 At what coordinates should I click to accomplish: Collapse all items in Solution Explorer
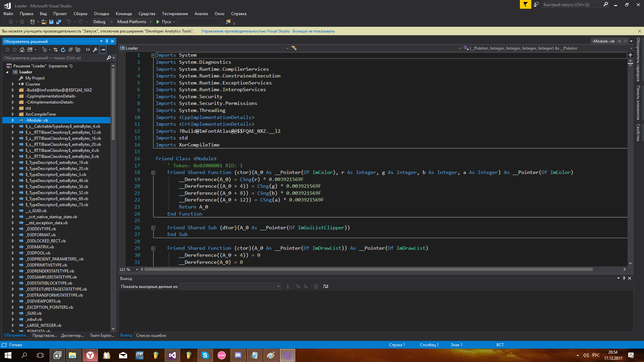(70, 50)
